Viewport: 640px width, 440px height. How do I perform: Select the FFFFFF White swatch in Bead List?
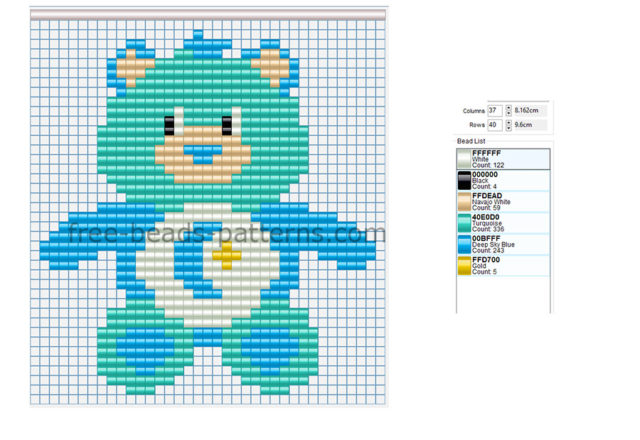coord(464,159)
